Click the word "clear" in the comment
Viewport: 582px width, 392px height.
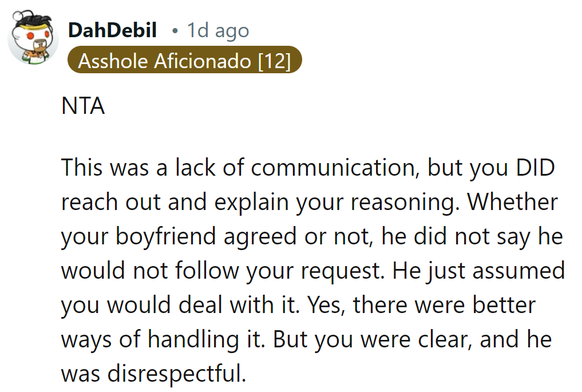pyautogui.click(x=443, y=339)
